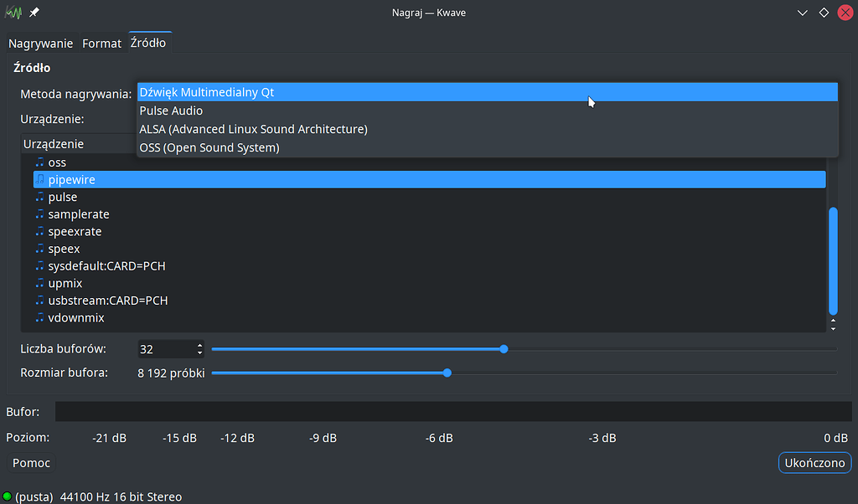Increase Liczba buforów with spinbox up arrow
Viewport: 858px width, 504px height.
[199, 345]
